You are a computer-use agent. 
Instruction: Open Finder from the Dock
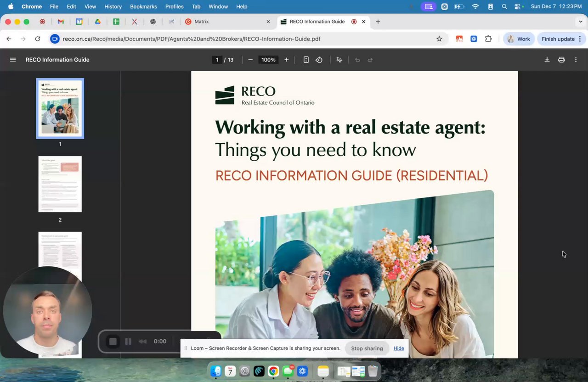tap(216, 371)
